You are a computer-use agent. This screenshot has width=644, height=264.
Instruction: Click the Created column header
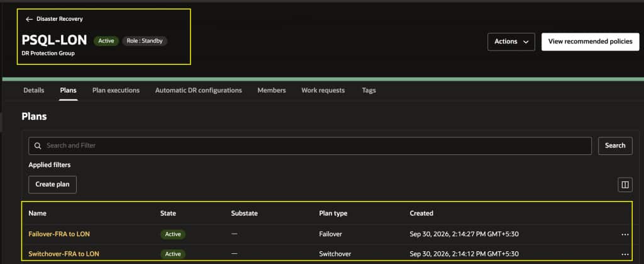[421, 213]
